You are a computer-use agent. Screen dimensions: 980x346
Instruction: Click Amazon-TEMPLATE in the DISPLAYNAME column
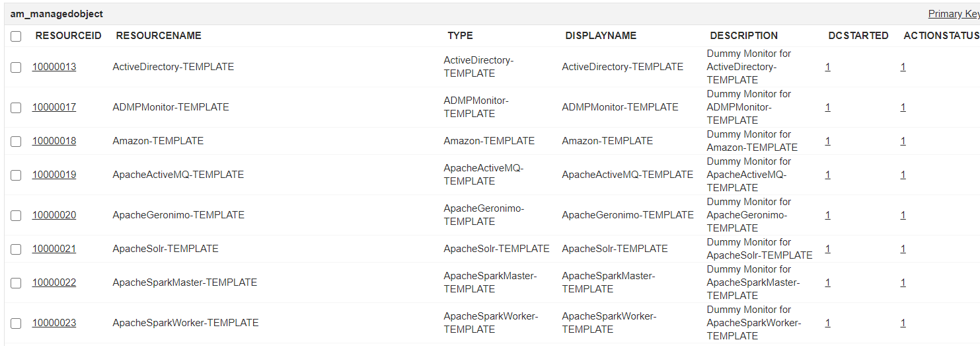coord(607,141)
